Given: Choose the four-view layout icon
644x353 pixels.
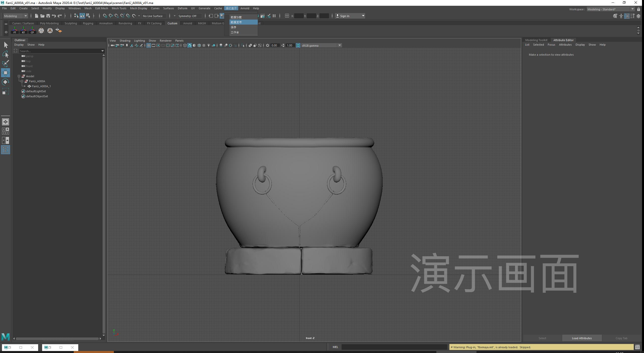Looking at the screenshot, I should 6,131.
